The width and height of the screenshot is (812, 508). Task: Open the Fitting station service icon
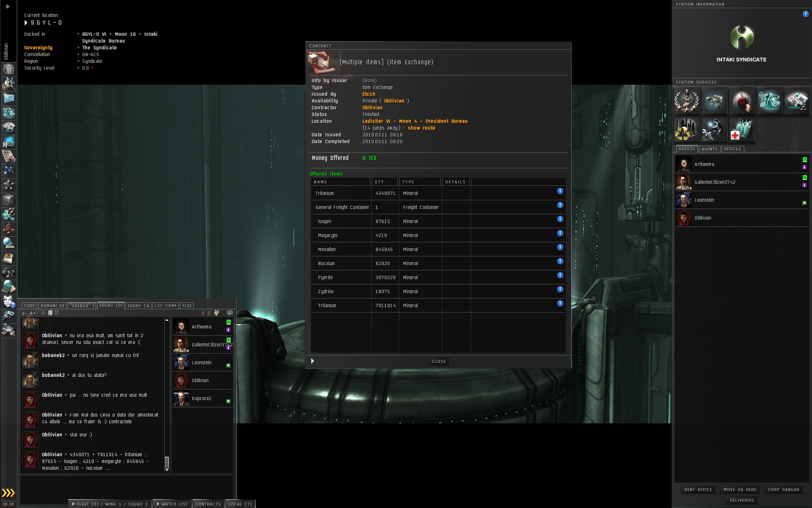point(714,101)
